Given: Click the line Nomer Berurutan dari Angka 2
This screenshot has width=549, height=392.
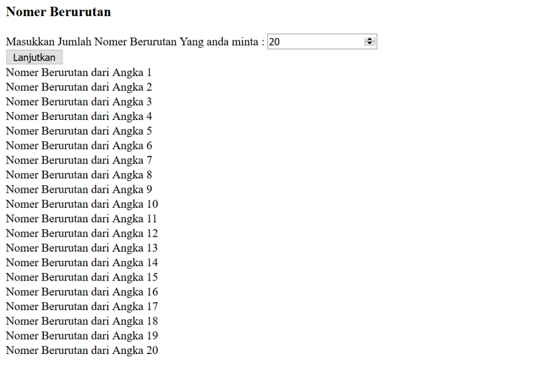Looking at the screenshot, I should [78, 87].
